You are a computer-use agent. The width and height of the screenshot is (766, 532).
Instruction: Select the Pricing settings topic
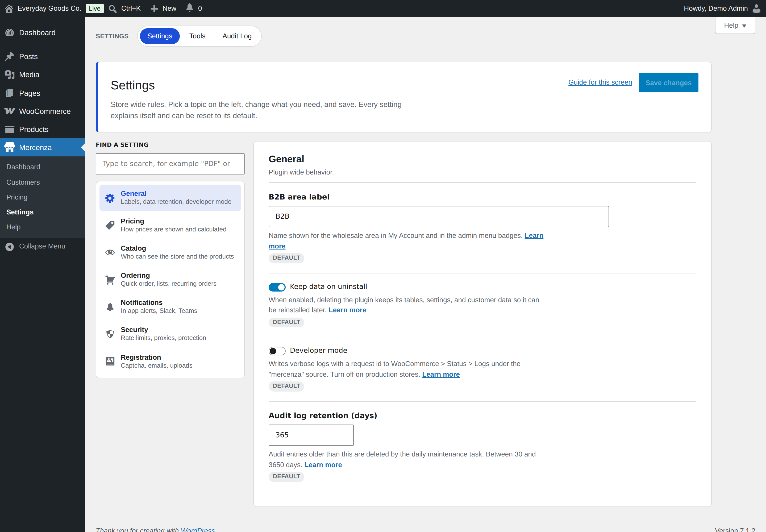(170, 225)
